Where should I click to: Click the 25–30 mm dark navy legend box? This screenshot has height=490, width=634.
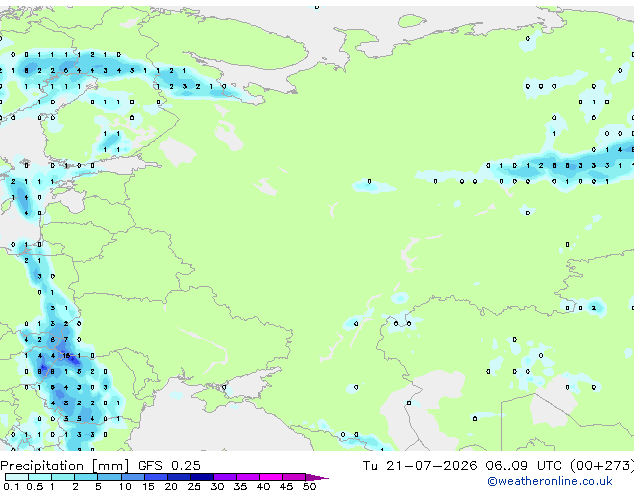click(x=201, y=477)
